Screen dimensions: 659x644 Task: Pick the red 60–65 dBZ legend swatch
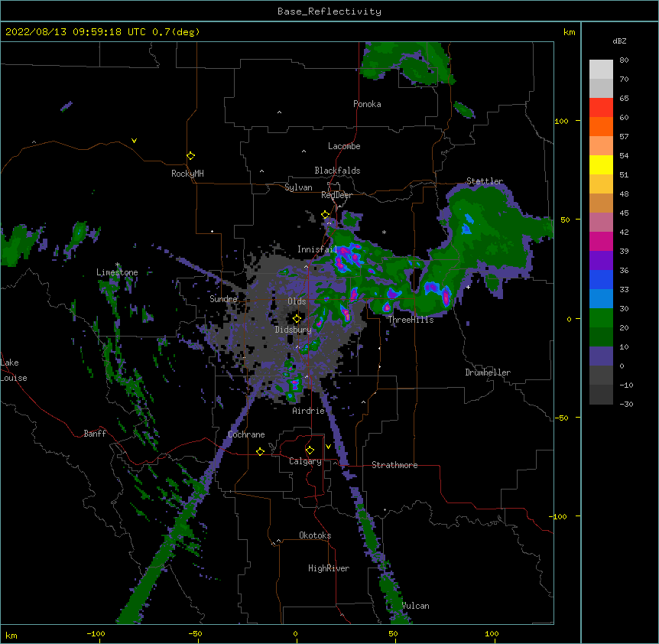(x=601, y=107)
